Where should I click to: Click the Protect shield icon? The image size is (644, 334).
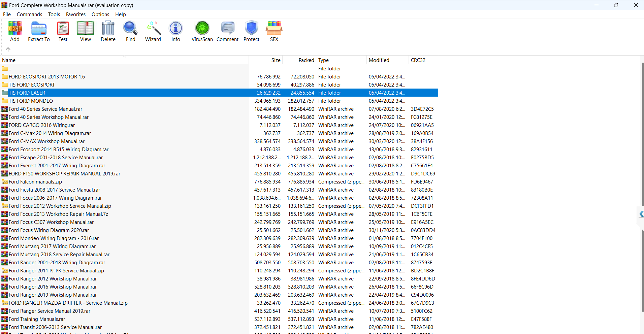(251, 31)
